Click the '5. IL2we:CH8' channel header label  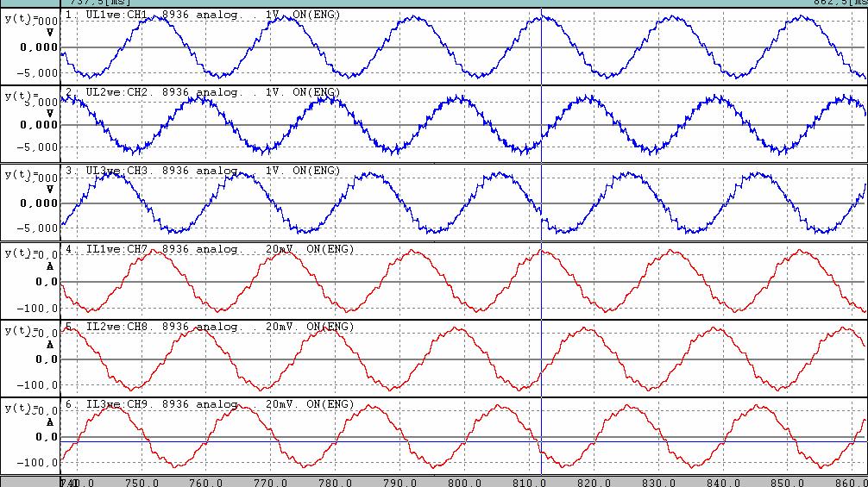[x=106, y=327]
